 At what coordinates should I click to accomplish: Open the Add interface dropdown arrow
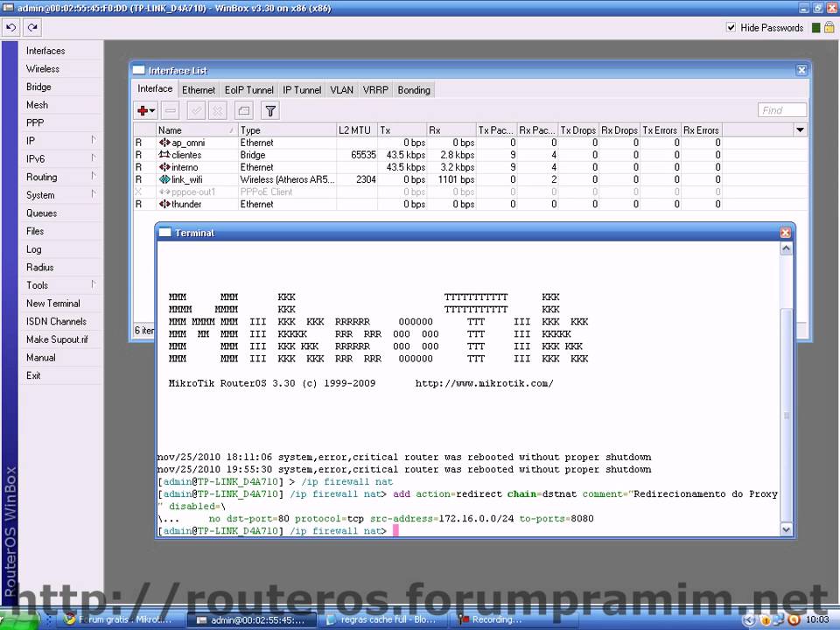152,111
